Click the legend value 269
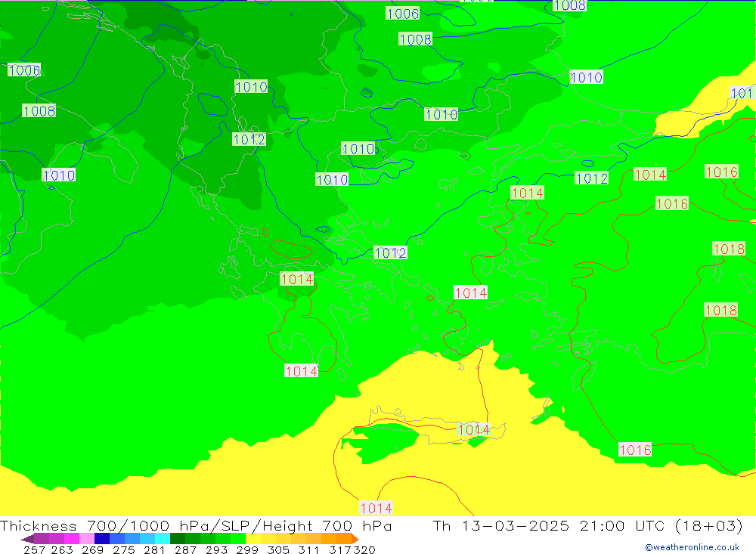This screenshot has height=554, width=756. pyautogui.click(x=92, y=549)
